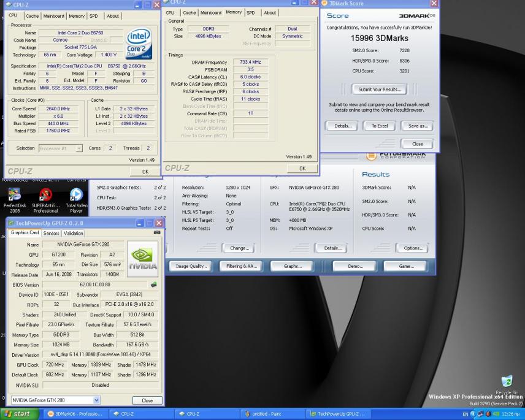Open Memory tab in left CPU-Z window
525x420 pixels.
[x=77, y=16]
